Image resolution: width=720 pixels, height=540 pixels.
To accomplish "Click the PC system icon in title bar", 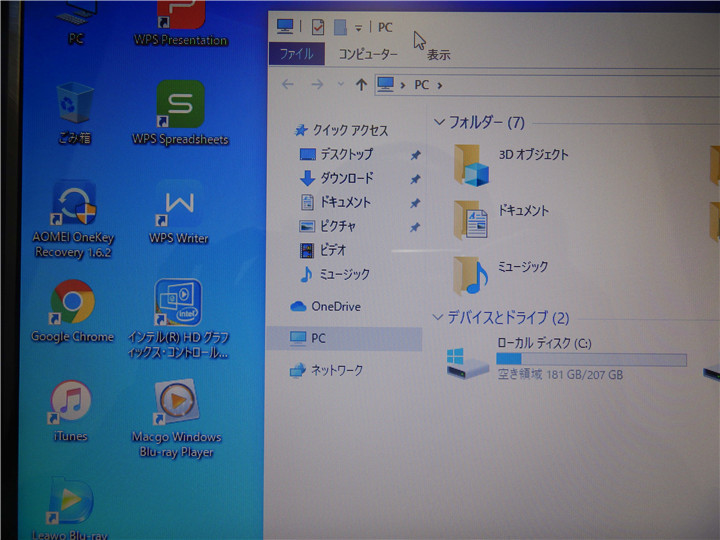I will (285, 26).
